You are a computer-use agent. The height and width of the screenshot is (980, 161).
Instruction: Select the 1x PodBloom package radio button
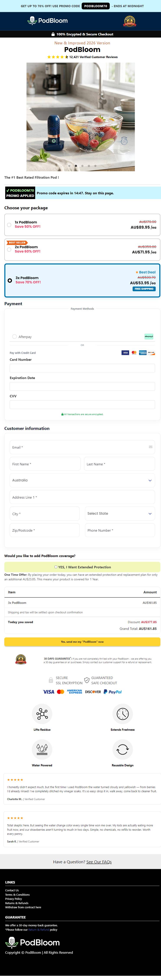9,225
